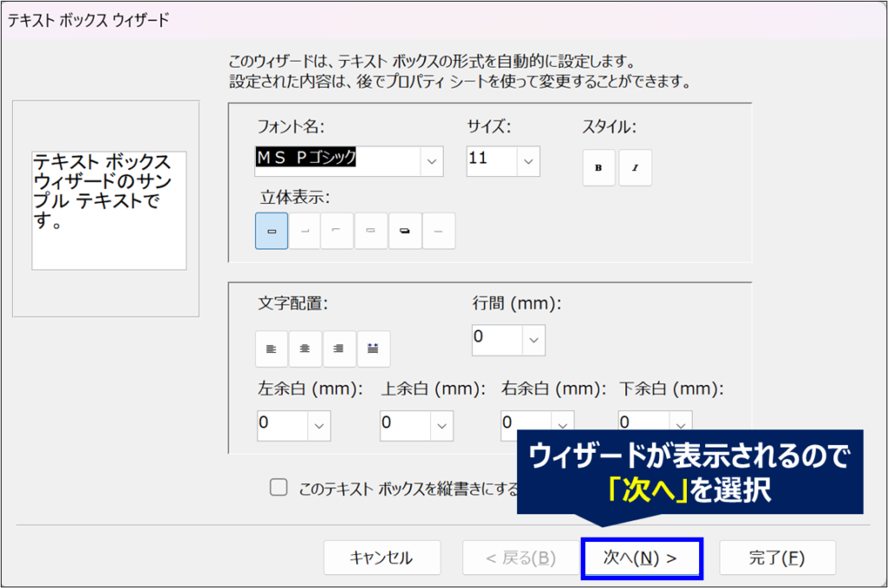Image resolution: width=888 pixels, height=588 pixels.
Task: Select the raised special effect icon
Action: (x=304, y=232)
